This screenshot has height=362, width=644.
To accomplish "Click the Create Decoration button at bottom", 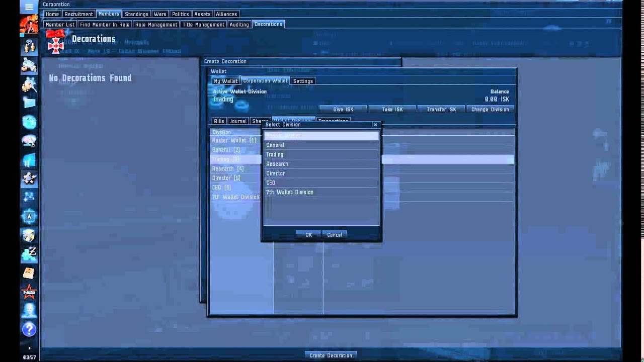I will click(331, 355).
